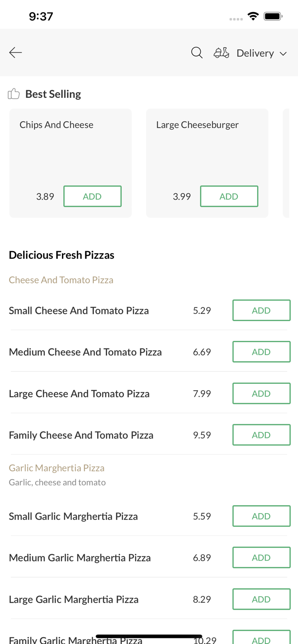Tap the home indicator bar
Screen dimensions: 298x644
(x=149, y=635)
